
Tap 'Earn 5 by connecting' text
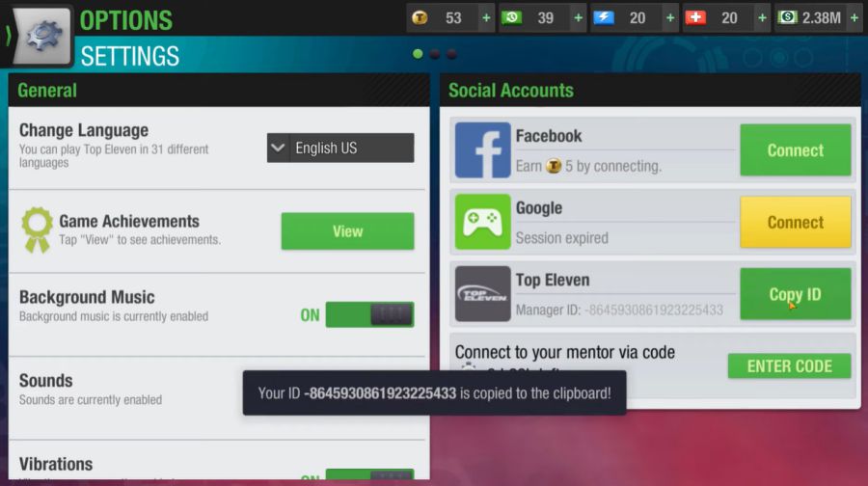click(x=588, y=166)
